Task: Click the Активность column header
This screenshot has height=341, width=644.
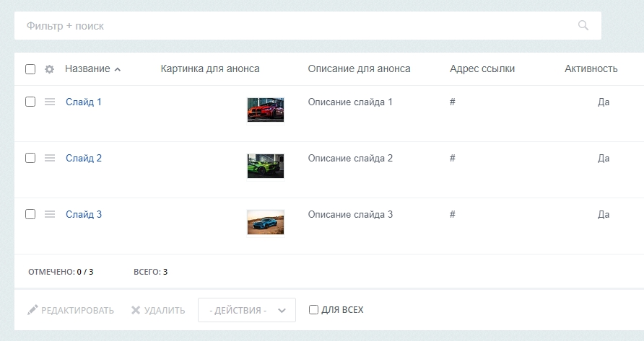Action: (591, 68)
